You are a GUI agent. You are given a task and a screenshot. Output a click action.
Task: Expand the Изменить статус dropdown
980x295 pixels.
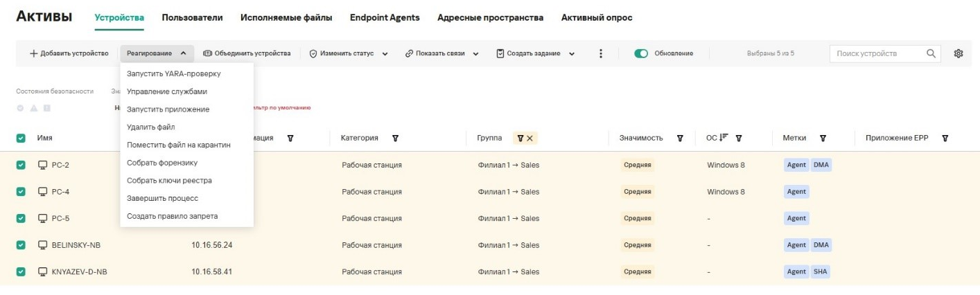pyautogui.click(x=348, y=53)
